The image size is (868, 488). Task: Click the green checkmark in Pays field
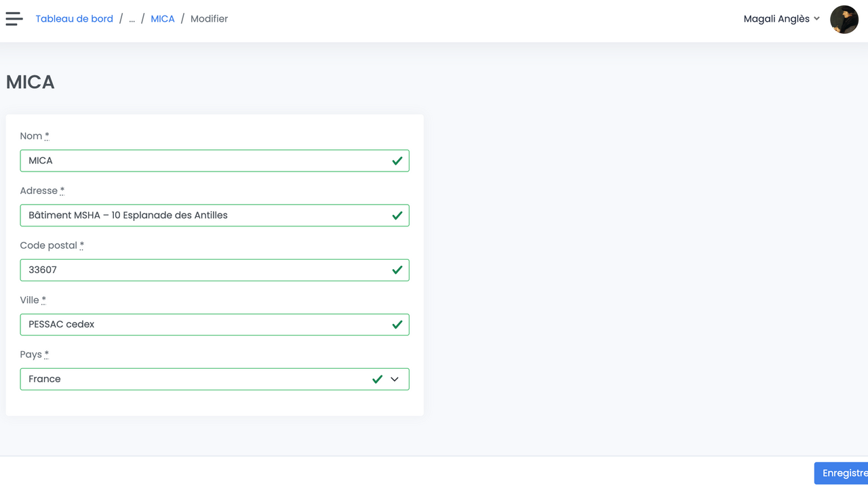(x=377, y=379)
